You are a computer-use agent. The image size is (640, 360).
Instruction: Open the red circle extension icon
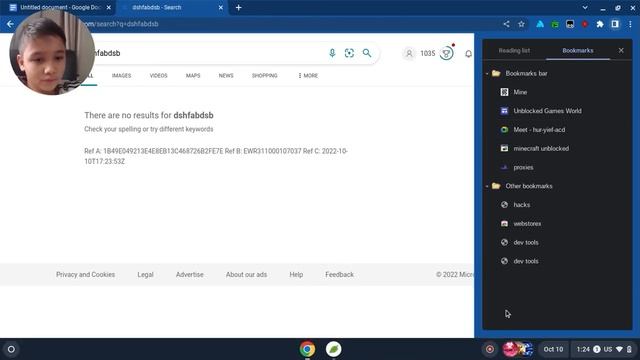pos(585,24)
